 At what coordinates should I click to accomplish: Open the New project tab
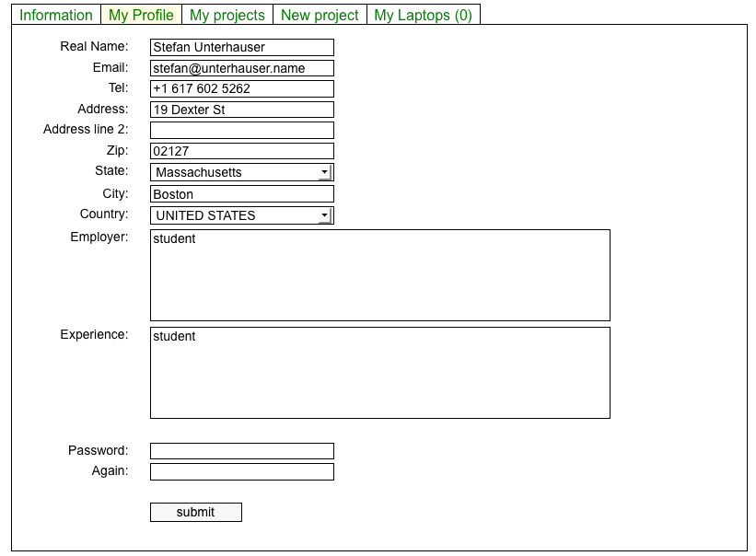click(320, 15)
